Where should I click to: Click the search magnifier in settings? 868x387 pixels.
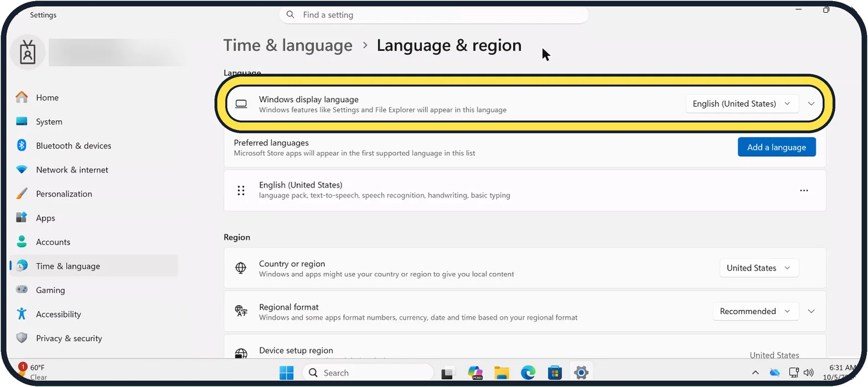click(291, 15)
